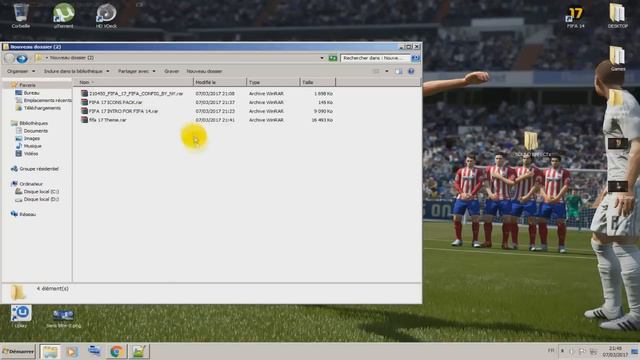Click the Nouveau dossier toolbar button
Viewport: 640px width, 360px height.
pos(204,71)
